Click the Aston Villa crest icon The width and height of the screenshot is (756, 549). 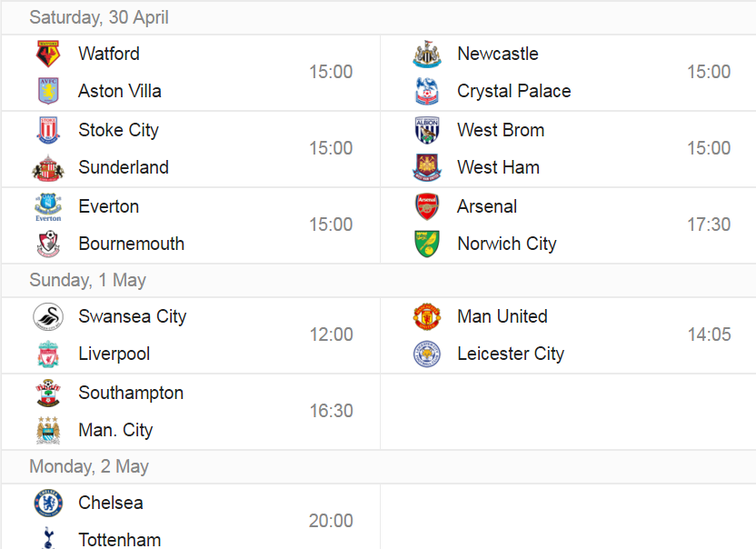pos(48,91)
